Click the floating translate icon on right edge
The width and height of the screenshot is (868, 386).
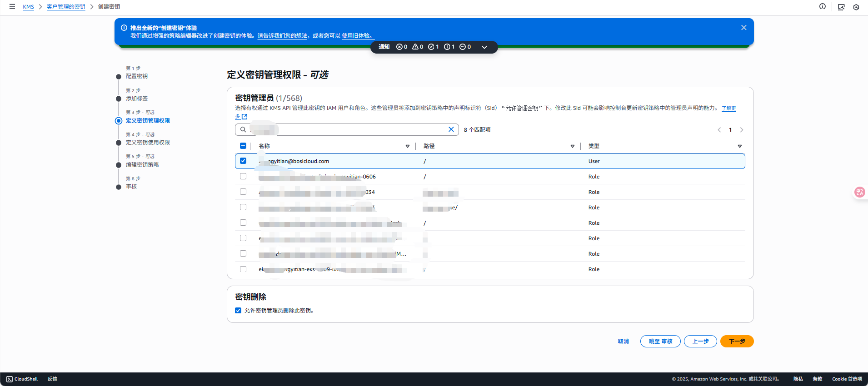point(860,192)
